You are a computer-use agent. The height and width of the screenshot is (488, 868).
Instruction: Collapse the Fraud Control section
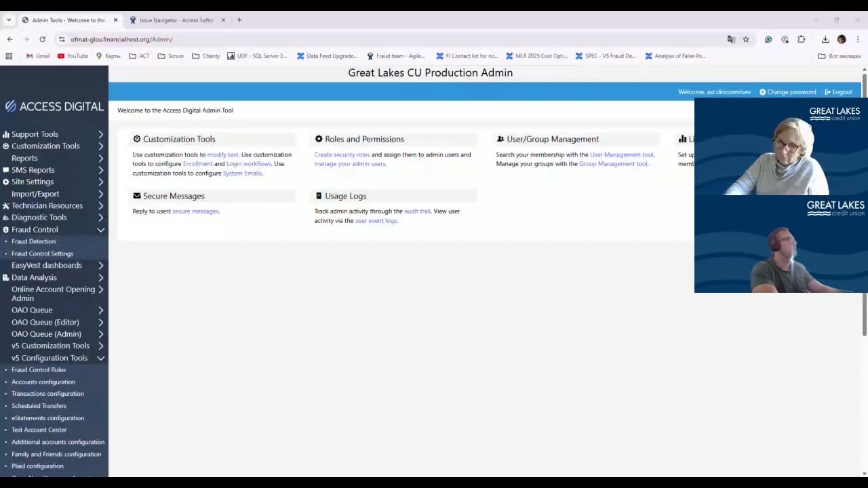click(101, 230)
